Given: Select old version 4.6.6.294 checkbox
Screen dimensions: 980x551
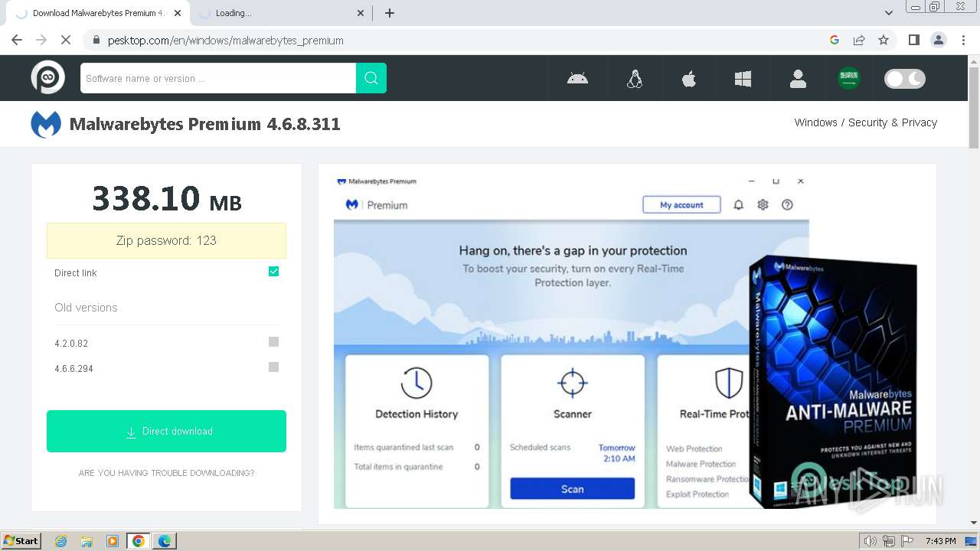Looking at the screenshot, I should point(274,367).
